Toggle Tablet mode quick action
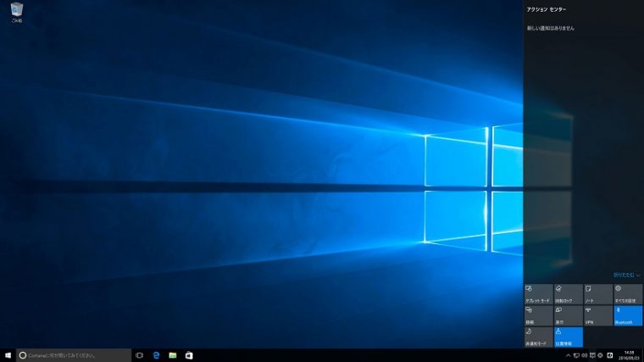 538,294
